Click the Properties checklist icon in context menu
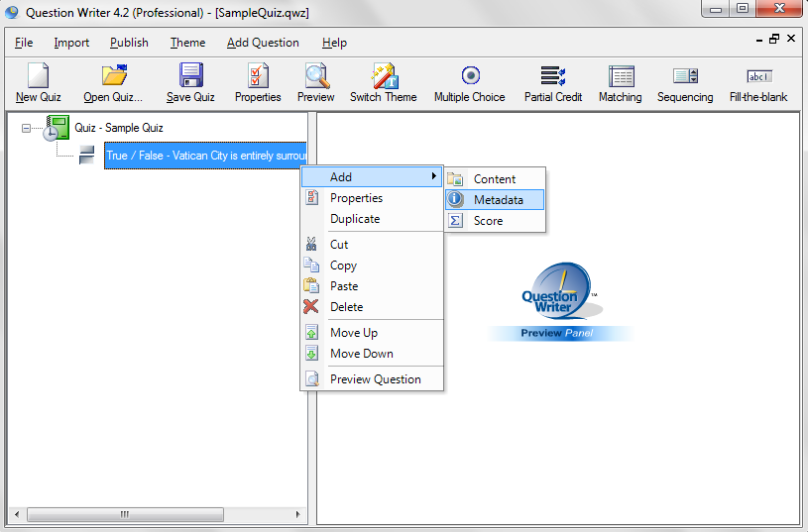 [x=311, y=197]
